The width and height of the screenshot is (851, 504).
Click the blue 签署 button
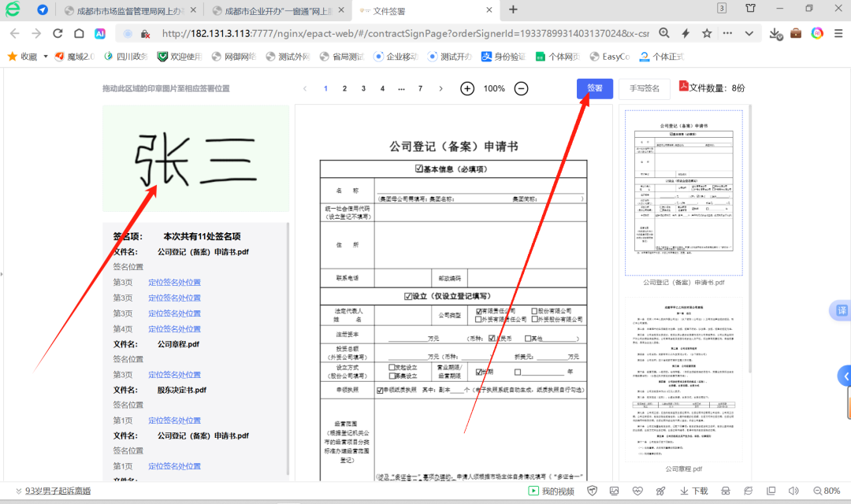coord(595,88)
